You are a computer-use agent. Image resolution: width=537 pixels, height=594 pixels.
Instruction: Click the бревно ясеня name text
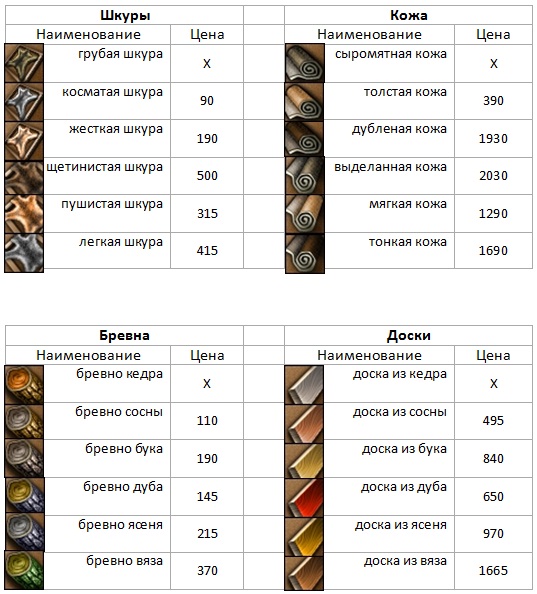(x=120, y=525)
